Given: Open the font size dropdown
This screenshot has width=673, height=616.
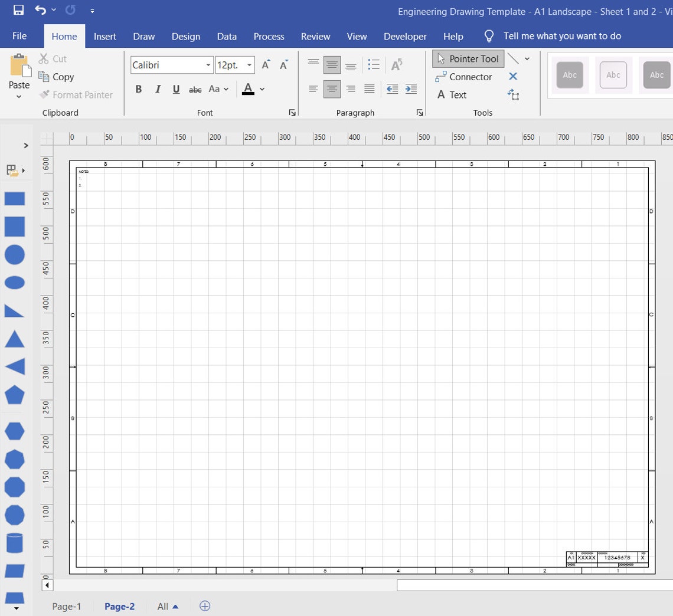Looking at the screenshot, I should point(249,65).
